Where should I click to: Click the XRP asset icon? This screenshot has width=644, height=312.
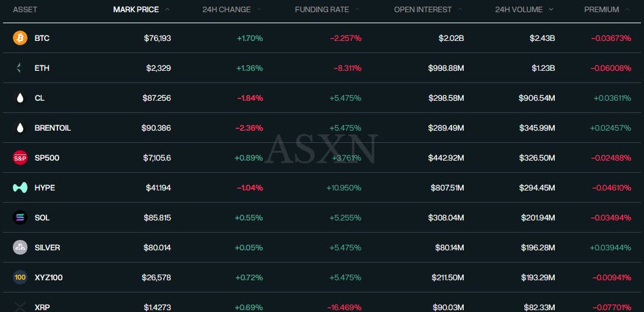[20, 306]
